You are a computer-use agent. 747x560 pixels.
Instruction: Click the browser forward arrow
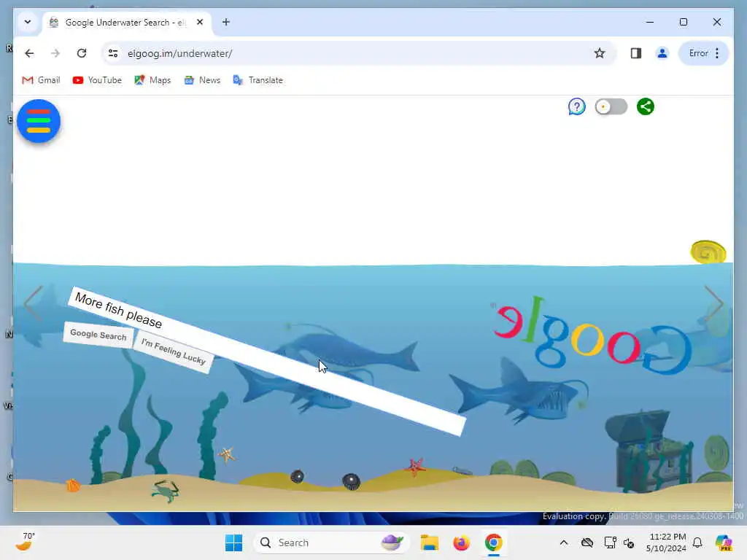pyautogui.click(x=55, y=53)
